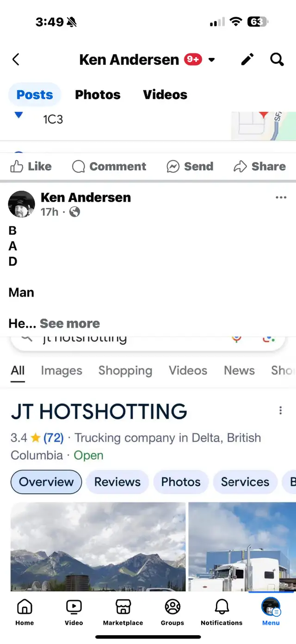This screenshot has width=296, height=644.
Task: Send post via Messenger icon
Action: point(190,166)
